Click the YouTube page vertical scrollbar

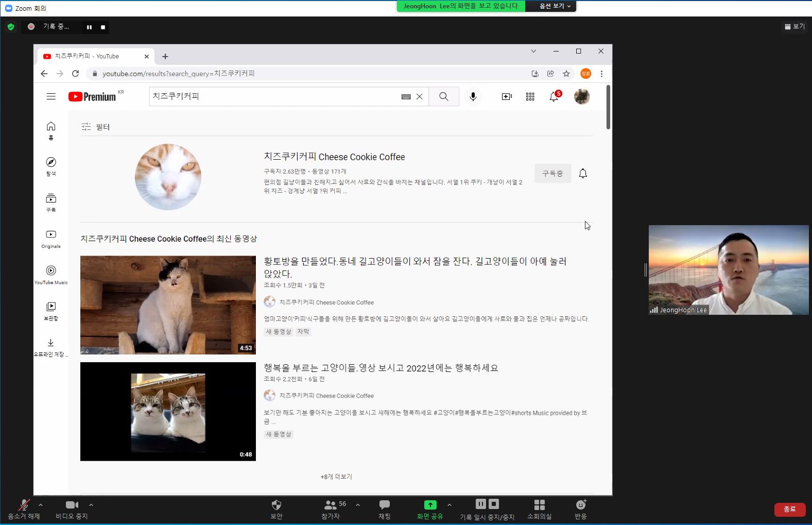(x=608, y=108)
